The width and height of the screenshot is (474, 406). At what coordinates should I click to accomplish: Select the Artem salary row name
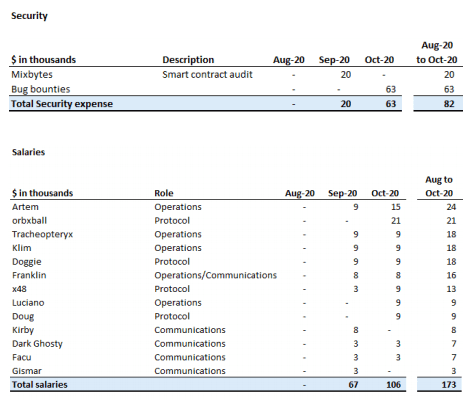pyautogui.click(x=25, y=207)
